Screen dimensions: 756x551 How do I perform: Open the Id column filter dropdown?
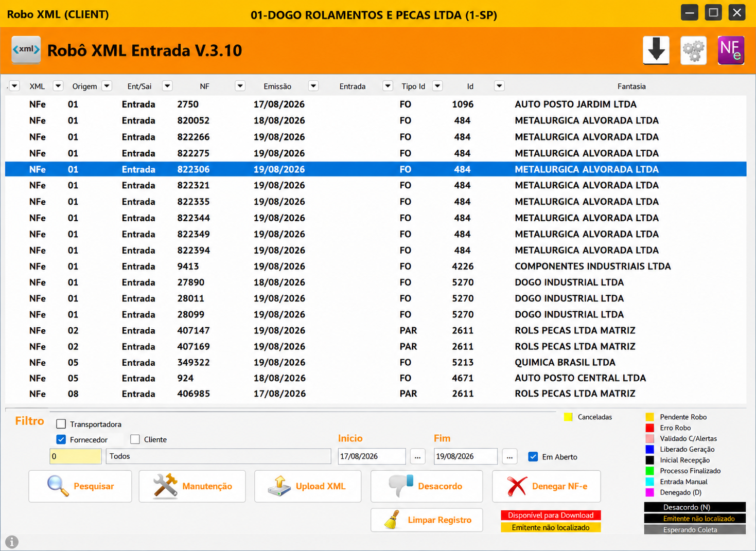pos(499,86)
